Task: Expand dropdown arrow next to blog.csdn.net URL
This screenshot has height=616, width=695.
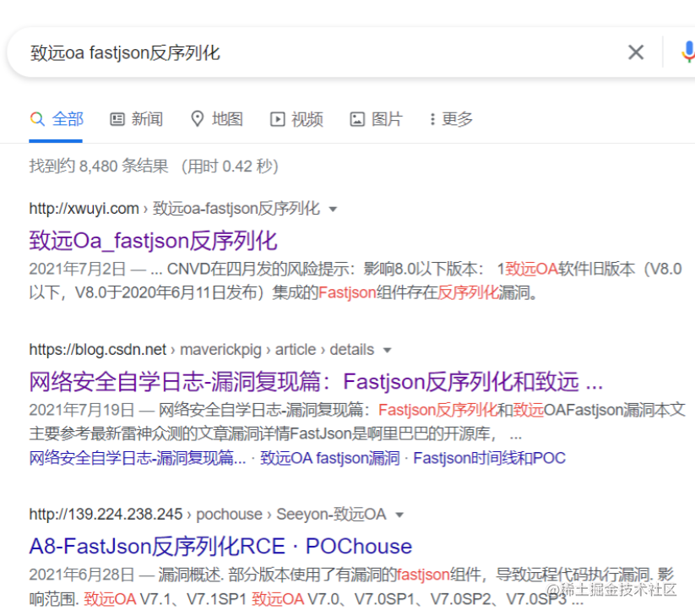Action: coord(387,351)
